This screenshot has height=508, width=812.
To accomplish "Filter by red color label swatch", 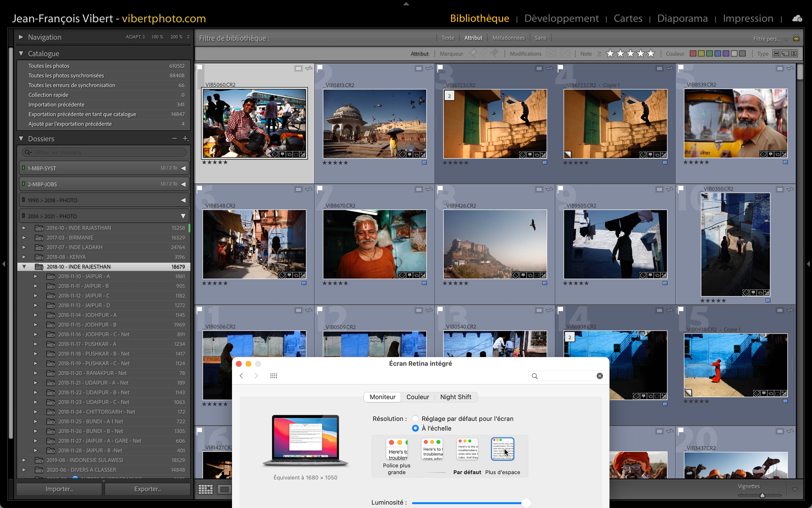I will (x=693, y=53).
